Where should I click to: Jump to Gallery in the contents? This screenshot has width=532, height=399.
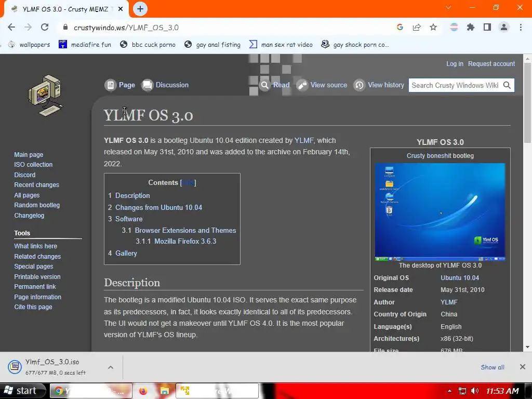point(126,253)
